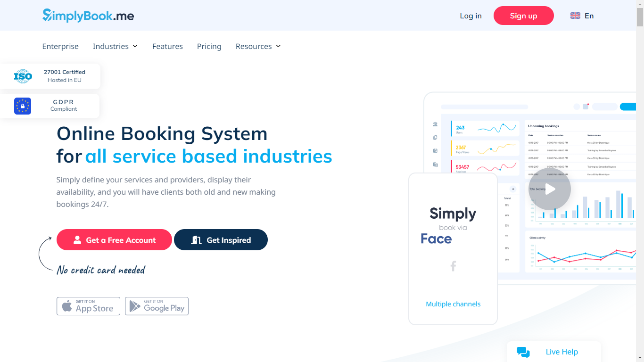The image size is (644, 362).
Task: Open the Log in link
Action: click(471, 16)
